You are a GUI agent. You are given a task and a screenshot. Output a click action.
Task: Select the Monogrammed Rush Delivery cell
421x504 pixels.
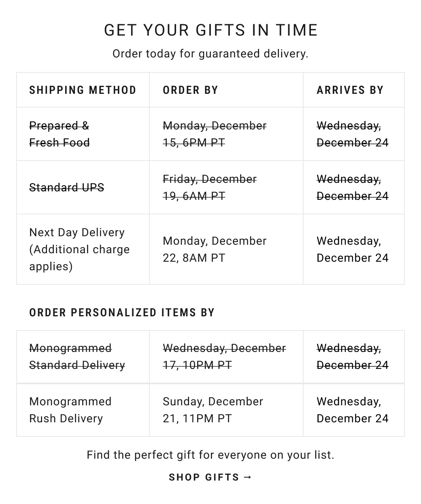(70, 410)
